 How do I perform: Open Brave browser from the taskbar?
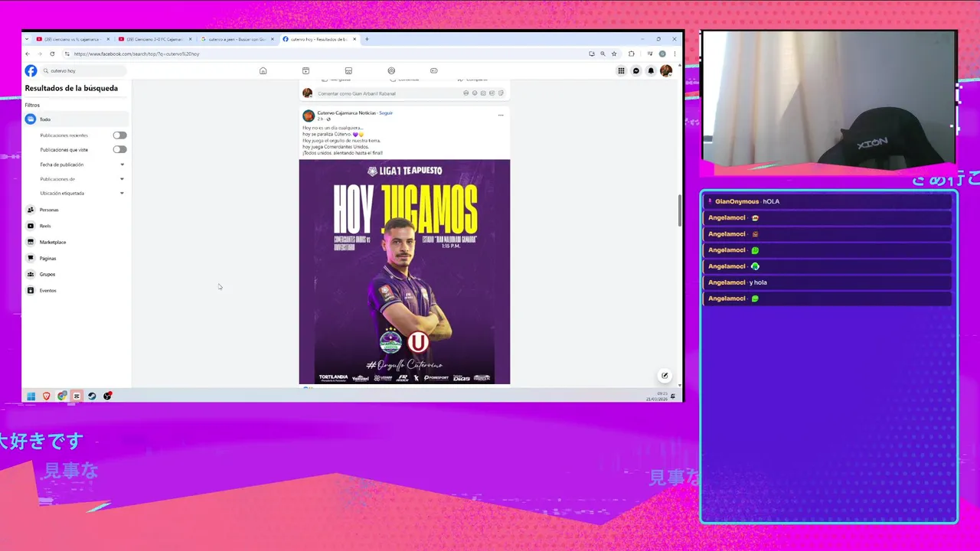47,396
